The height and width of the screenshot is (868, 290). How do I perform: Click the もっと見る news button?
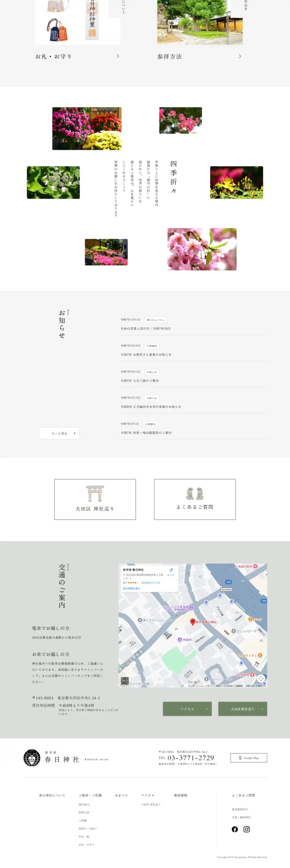pos(59,433)
